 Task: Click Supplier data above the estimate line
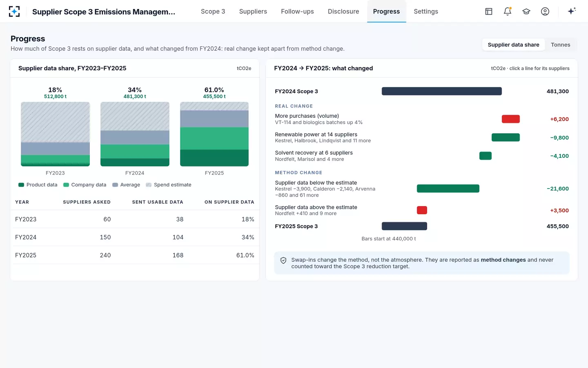pyautogui.click(x=422, y=210)
